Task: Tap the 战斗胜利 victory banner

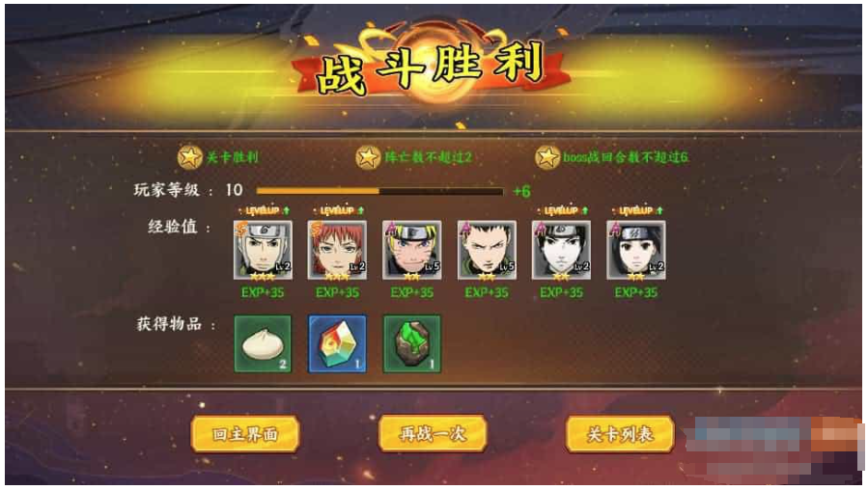Action: 430,68
